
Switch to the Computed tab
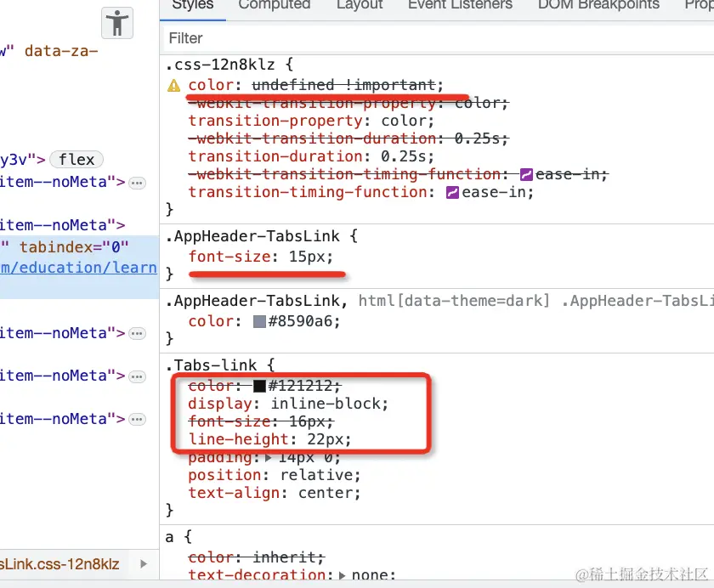pyautogui.click(x=275, y=4)
